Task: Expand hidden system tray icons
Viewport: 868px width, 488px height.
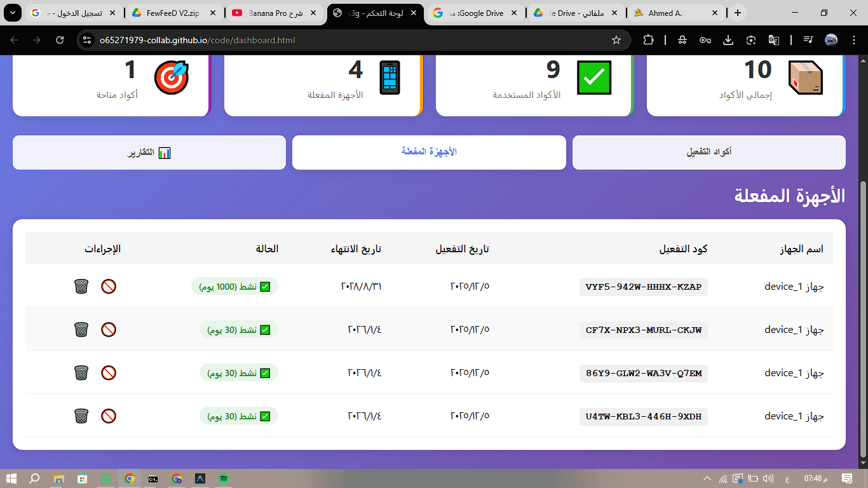Action: click(x=707, y=478)
